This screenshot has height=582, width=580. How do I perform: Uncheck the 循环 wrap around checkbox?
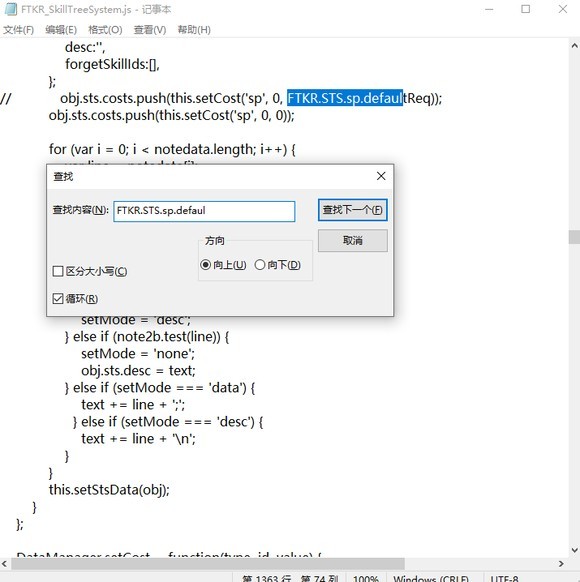(x=58, y=298)
